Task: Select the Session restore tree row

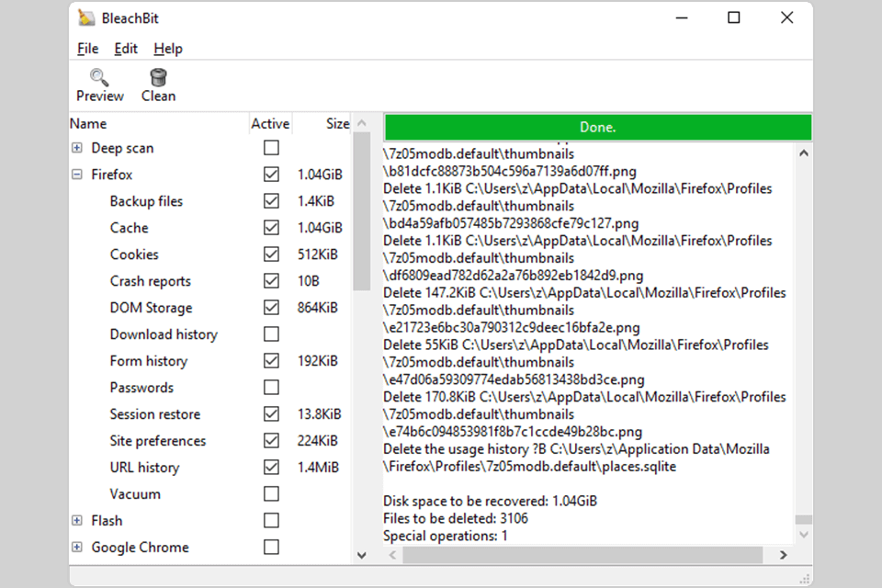Action: [211, 414]
